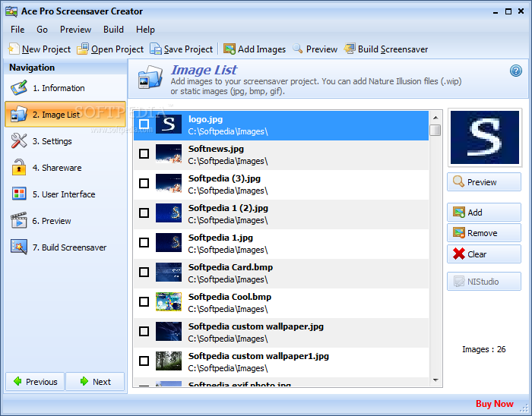Open the 6. Preview navigation step
532x416 pixels.
pos(65,221)
